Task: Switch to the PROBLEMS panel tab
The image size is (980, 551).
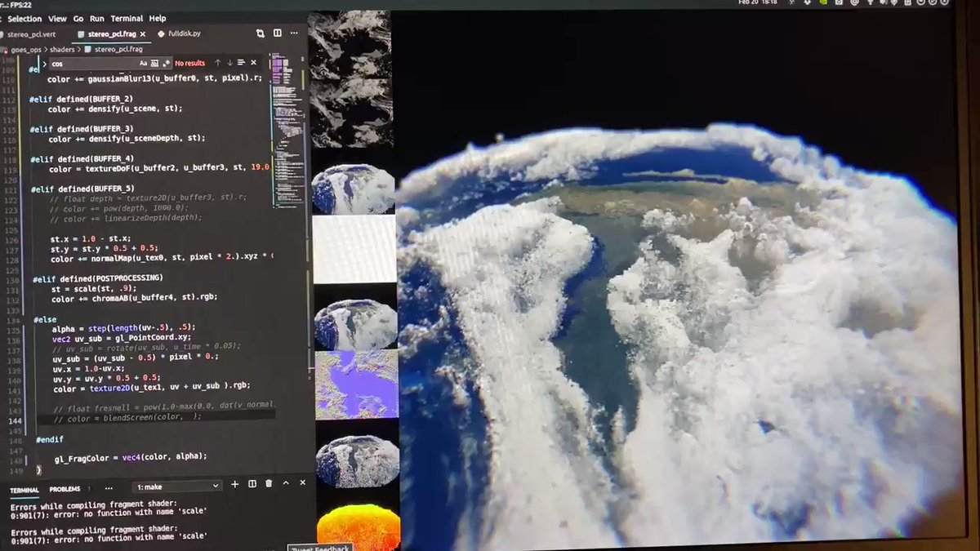Action: pyautogui.click(x=65, y=489)
